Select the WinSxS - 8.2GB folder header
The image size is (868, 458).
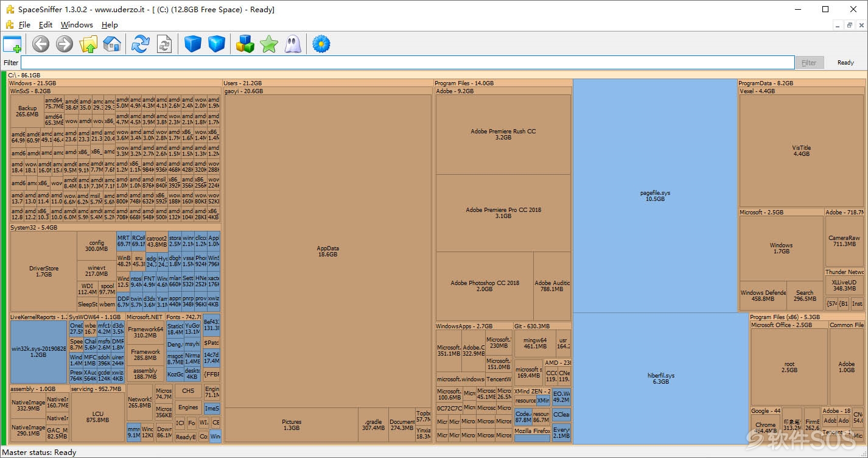tap(114, 91)
